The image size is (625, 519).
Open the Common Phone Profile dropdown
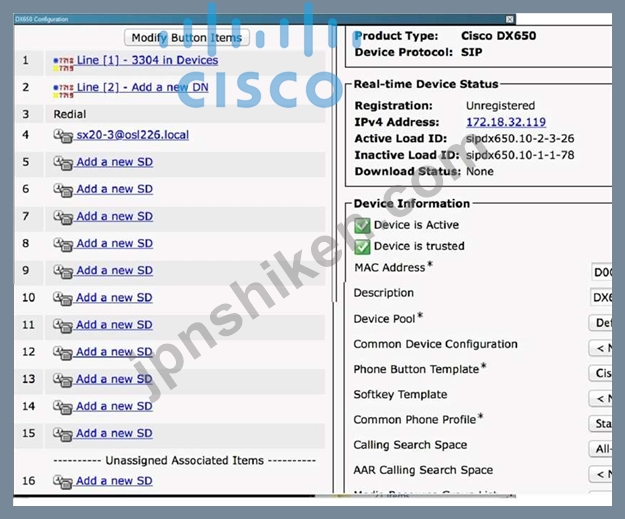[601, 423]
